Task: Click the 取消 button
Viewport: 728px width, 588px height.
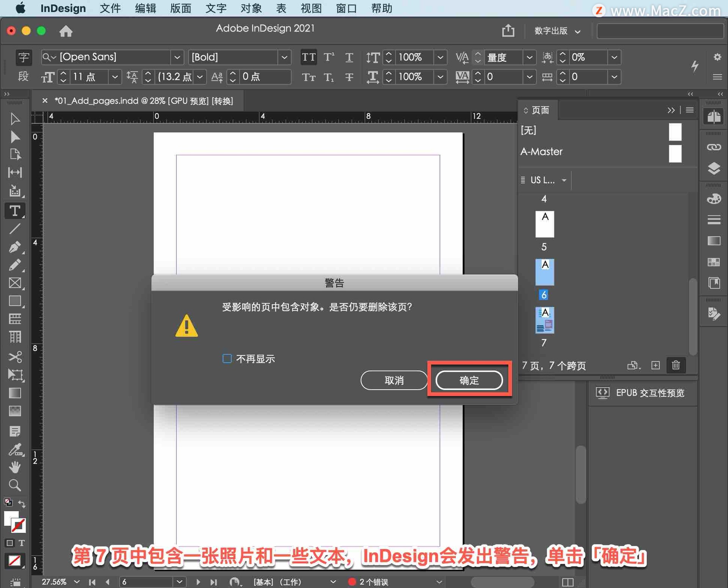Action: tap(394, 380)
